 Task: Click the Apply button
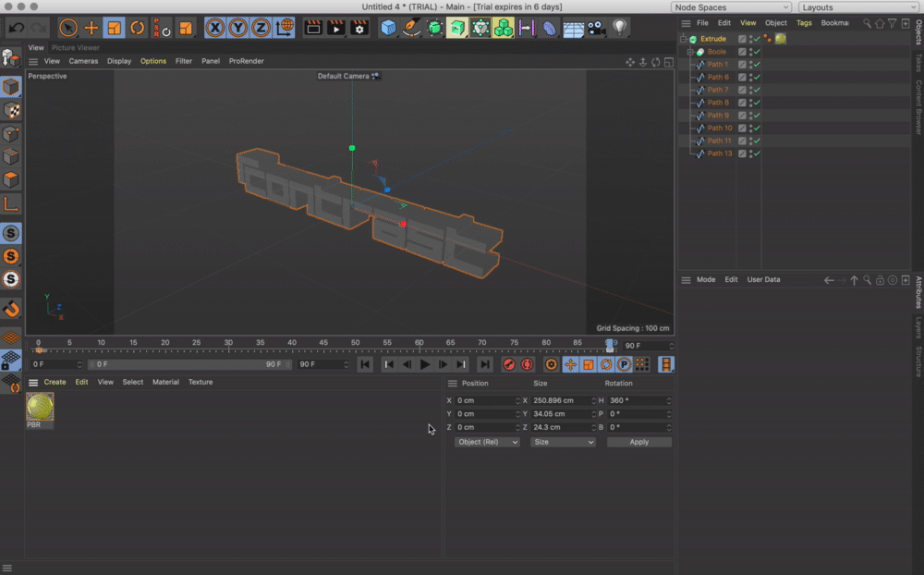638,442
